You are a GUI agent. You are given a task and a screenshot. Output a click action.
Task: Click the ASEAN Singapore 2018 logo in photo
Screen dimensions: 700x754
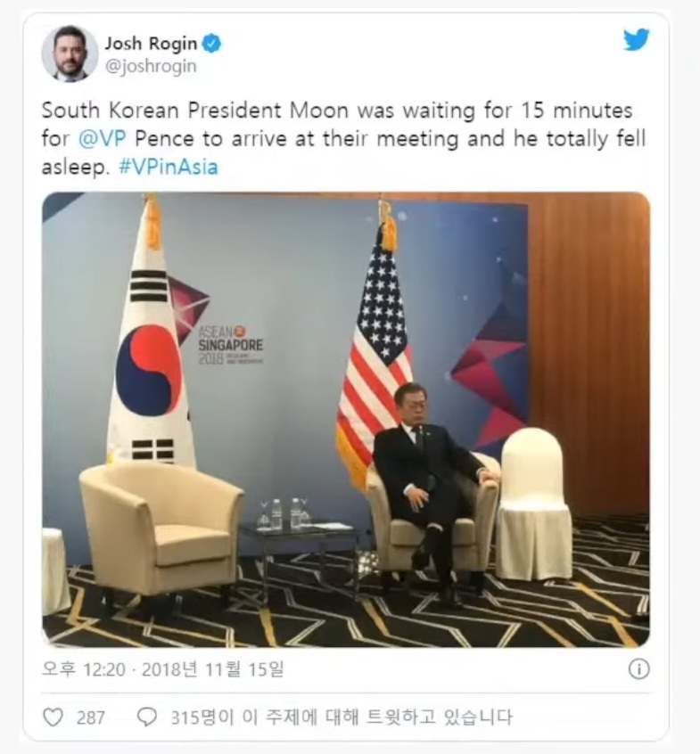point(230,345)
